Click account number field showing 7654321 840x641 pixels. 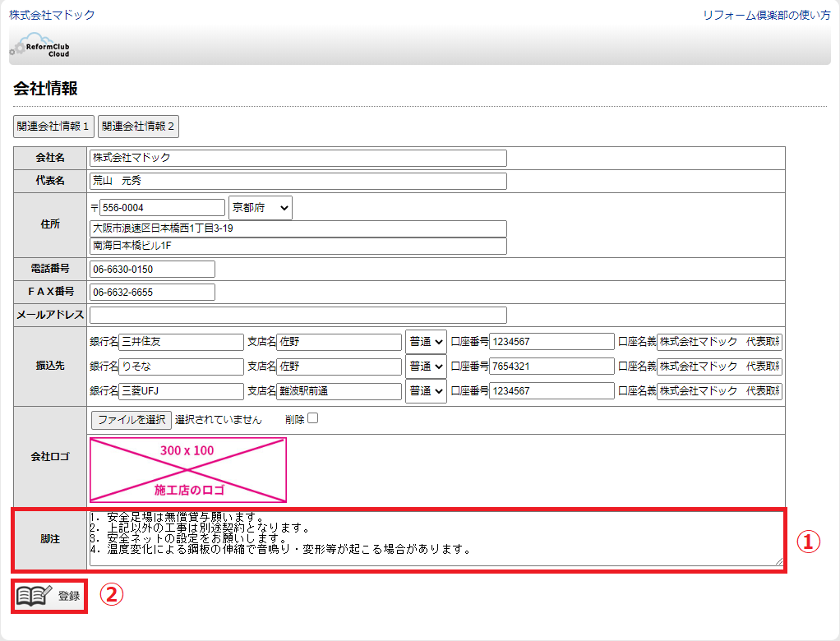click(551, 367)
